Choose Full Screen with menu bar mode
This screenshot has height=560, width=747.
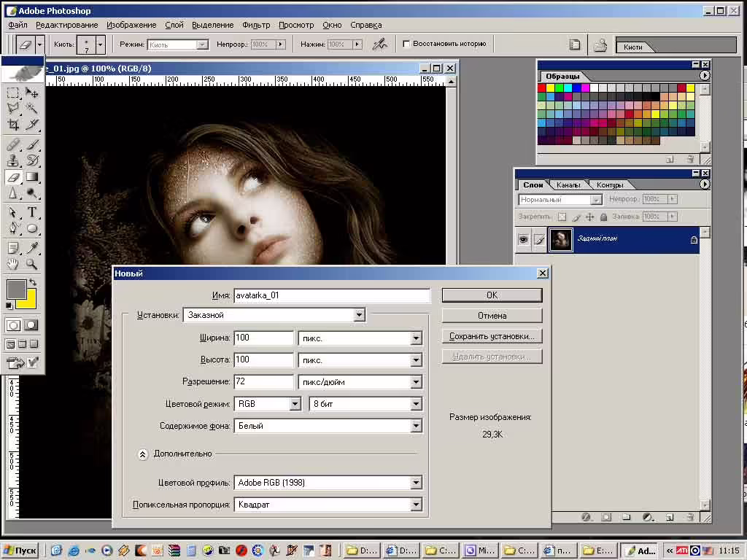coord(23,344)
